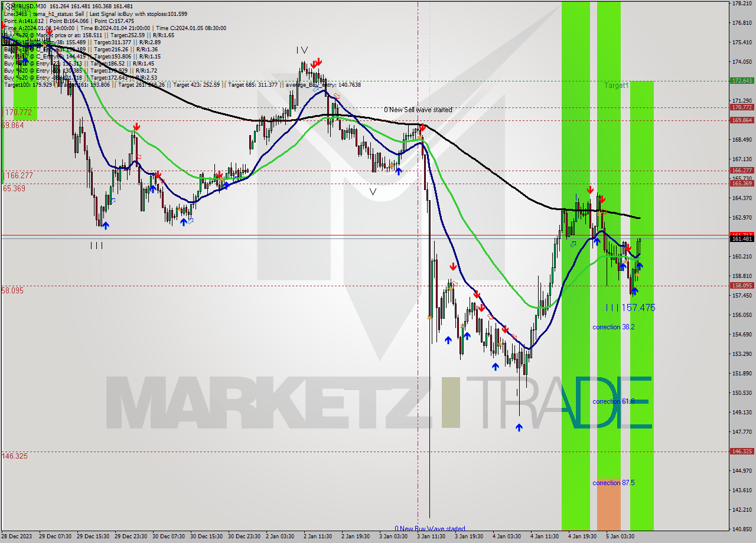The width and height of the screenshot is (756, 543).
Task: Select the red 169.864 price axis label
Action: pyautogui.click(x=742, y=120)
